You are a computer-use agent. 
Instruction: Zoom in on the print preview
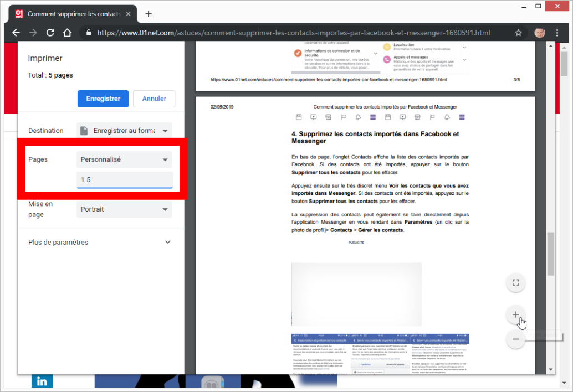(x=515, y=314)
